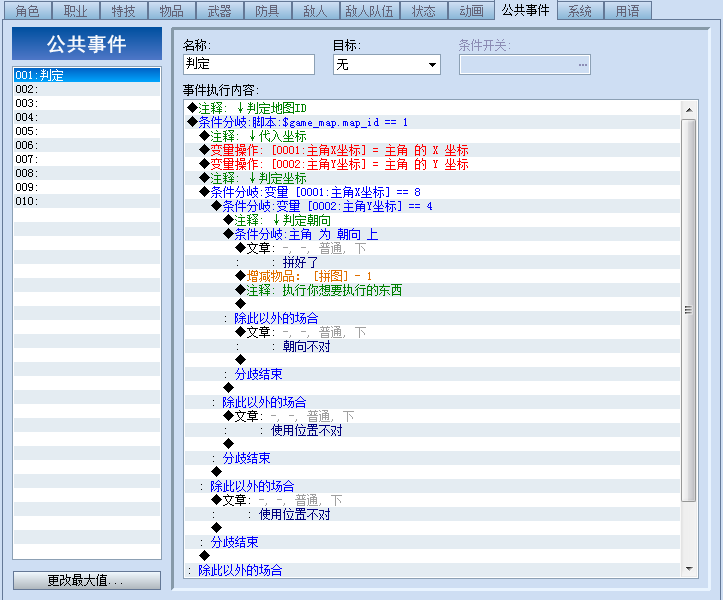Select the first 分歧结束 line
The image size is (723, 600).
pos(433,374)
